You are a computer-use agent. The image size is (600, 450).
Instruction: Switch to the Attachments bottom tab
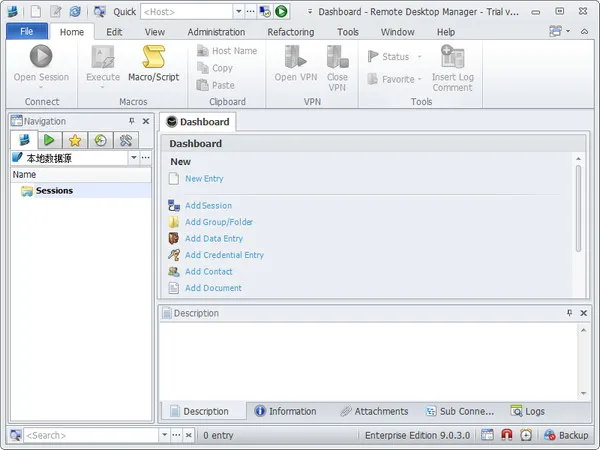tap(374, 411)
